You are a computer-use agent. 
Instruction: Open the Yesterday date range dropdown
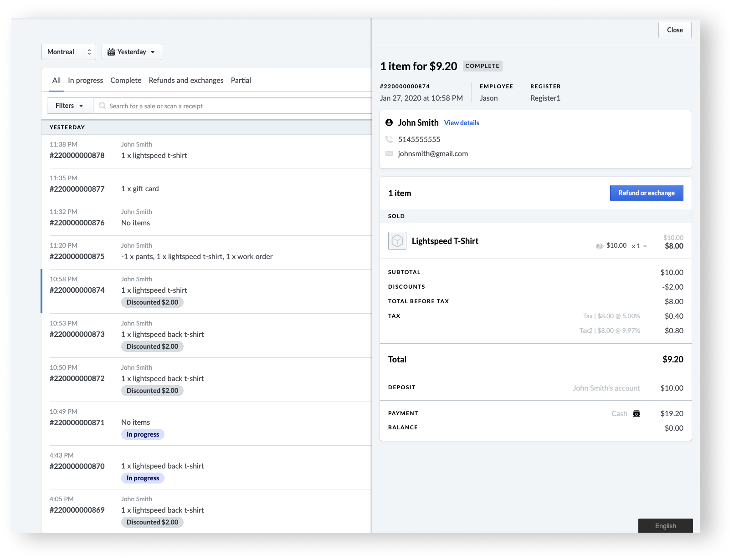point(132,52)
